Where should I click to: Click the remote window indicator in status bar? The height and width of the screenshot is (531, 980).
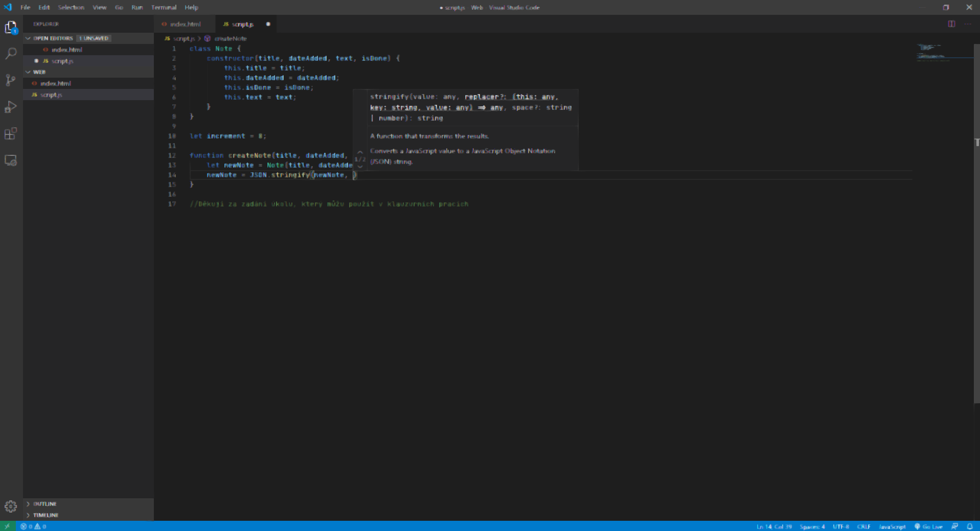[x=8, y=526]
